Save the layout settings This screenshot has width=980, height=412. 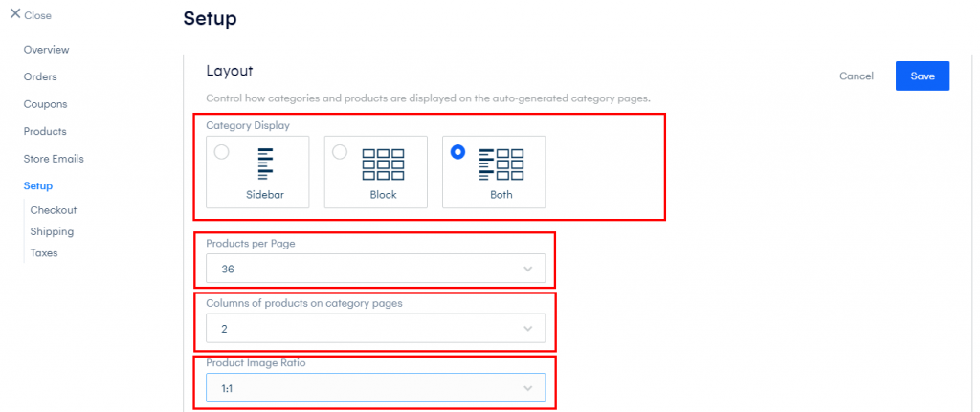[923, 76]
